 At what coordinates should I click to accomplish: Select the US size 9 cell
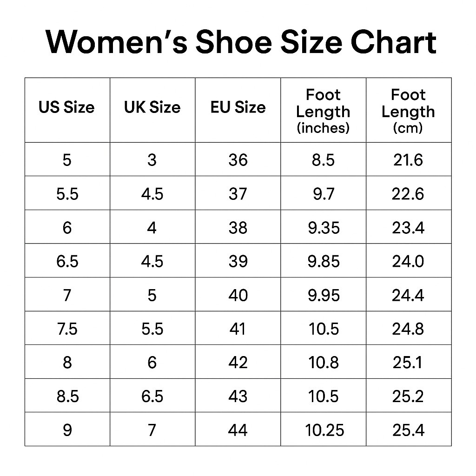click(67, 430)
